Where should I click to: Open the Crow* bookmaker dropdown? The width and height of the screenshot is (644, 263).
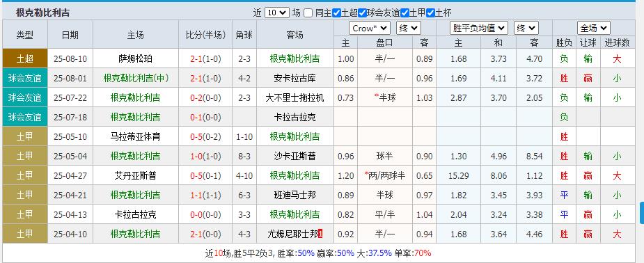coord(369,29)
